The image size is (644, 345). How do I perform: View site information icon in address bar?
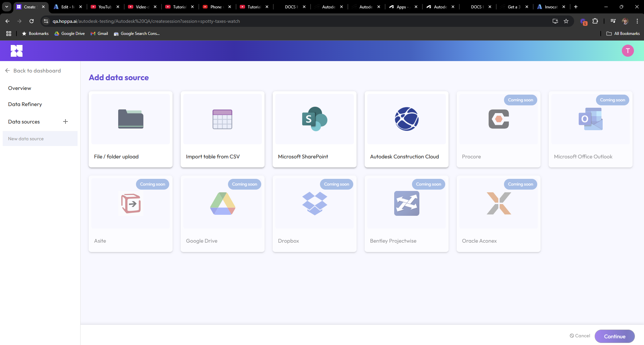pos(46,21)
